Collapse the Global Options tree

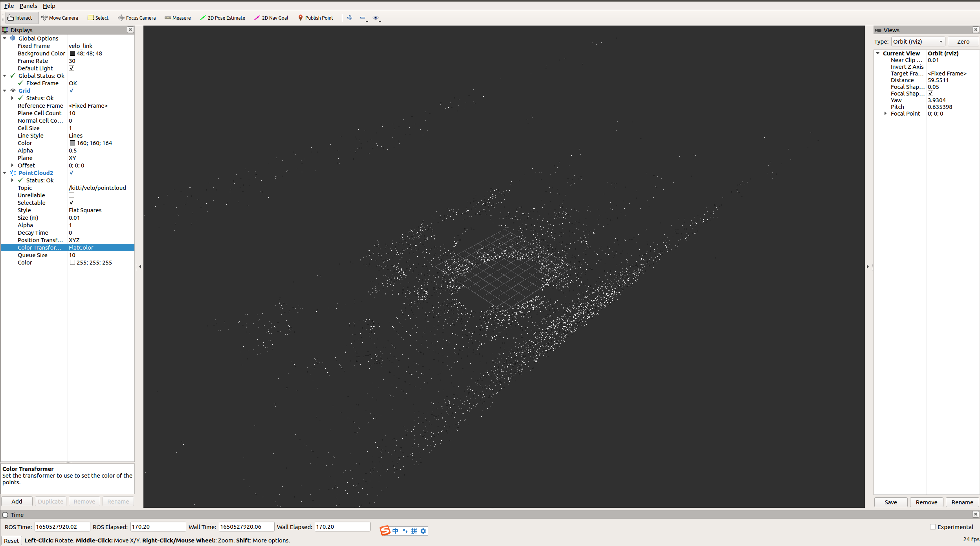point(5,39)
